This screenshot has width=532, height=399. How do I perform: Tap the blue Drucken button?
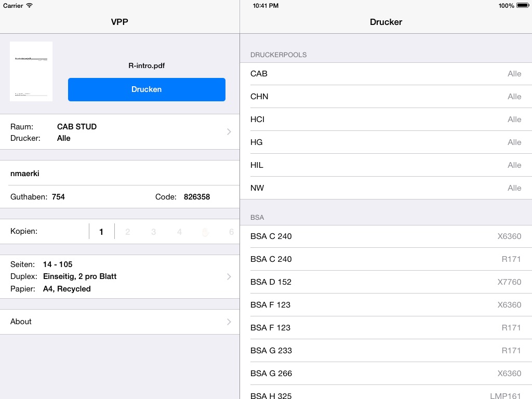pyautogui.click(x=147, y=89)
